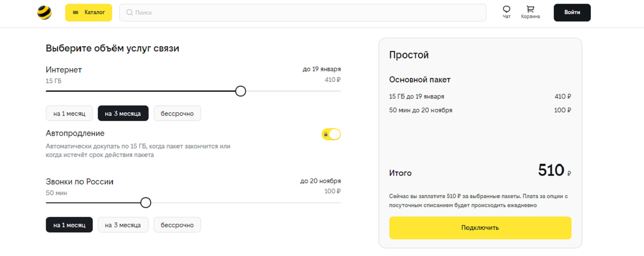The height and width of the screenshot is (256, 644).
Task: Open the Каталог menu
Action: [x=88, y=12]
